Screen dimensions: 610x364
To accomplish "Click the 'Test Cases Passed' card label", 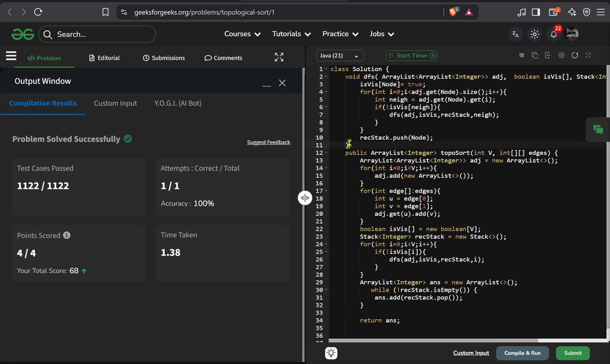I will click(45, 168).
